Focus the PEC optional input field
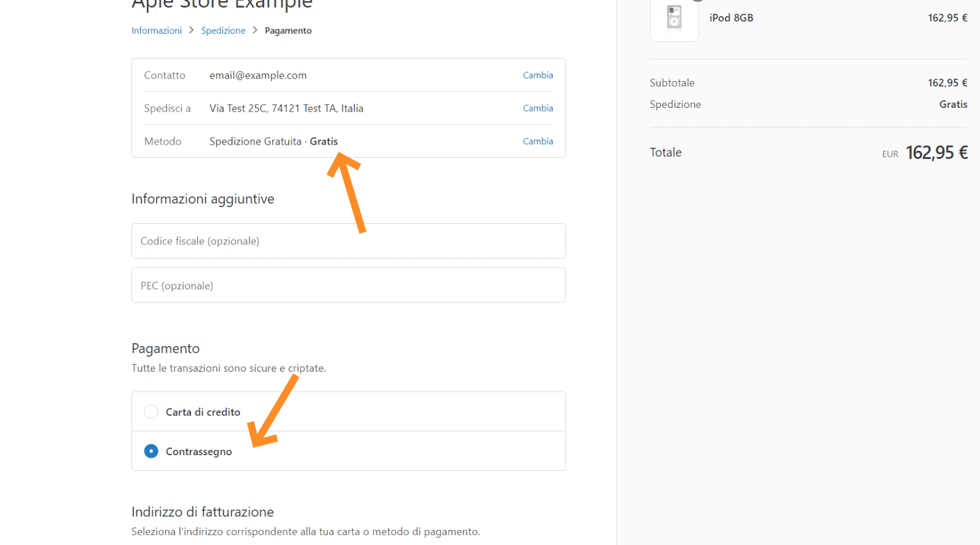Screen dimensions: 980x545 click(348, 285)
